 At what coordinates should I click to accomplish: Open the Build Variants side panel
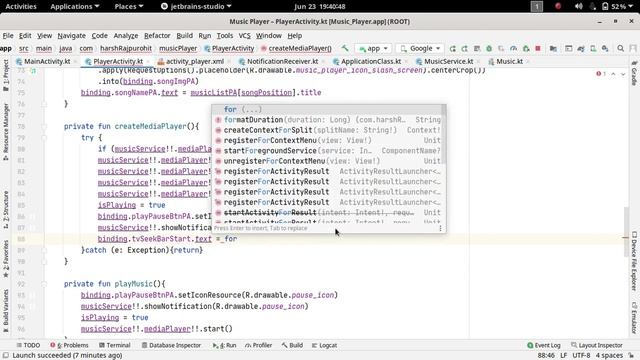coord(6,310)
